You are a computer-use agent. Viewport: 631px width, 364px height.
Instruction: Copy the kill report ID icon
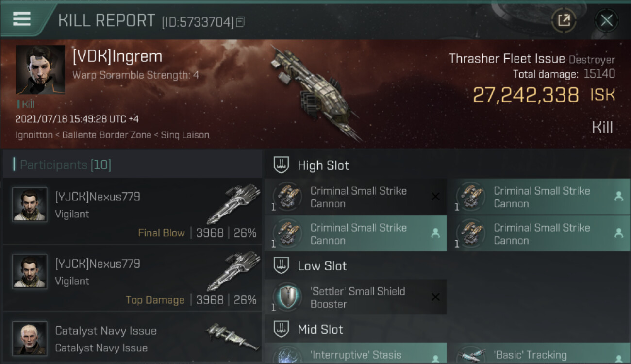coord(241,22)
